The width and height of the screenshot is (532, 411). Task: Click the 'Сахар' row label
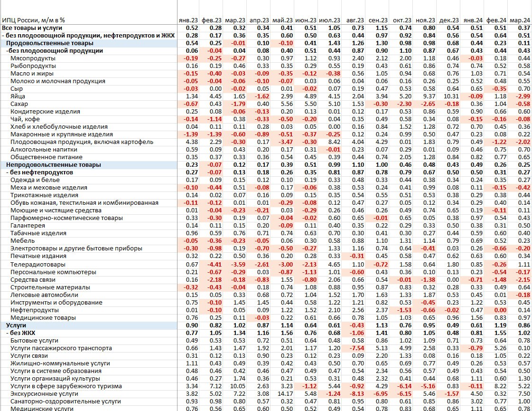pyautogui.click(x=19, y=104)
